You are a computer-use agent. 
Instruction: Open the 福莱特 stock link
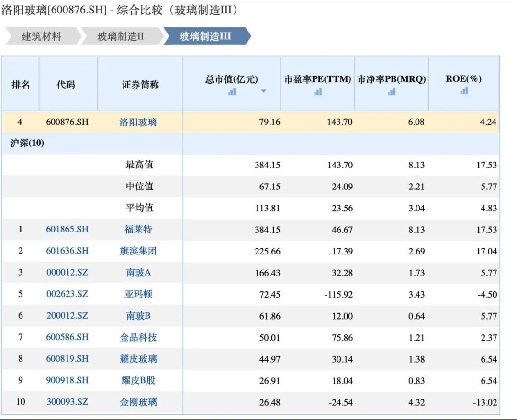[x=138, y=229]
